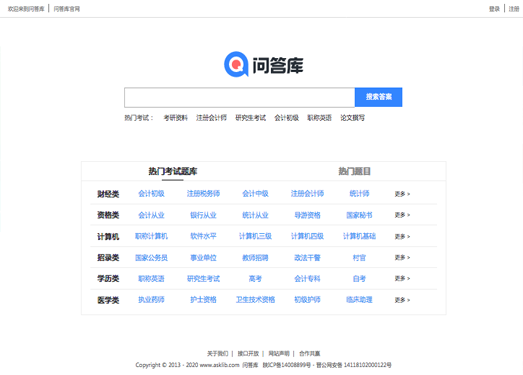Select hot exam keyword 注册会计师 under search box
The image size is (523, 375).
pyautogui.click(x=211, y=118)
